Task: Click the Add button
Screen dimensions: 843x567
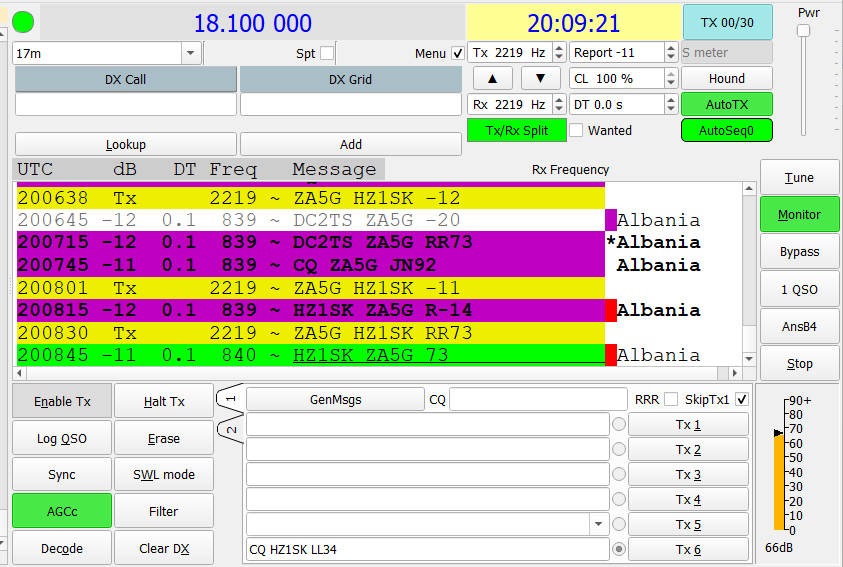Action: [x=351, y=144]
